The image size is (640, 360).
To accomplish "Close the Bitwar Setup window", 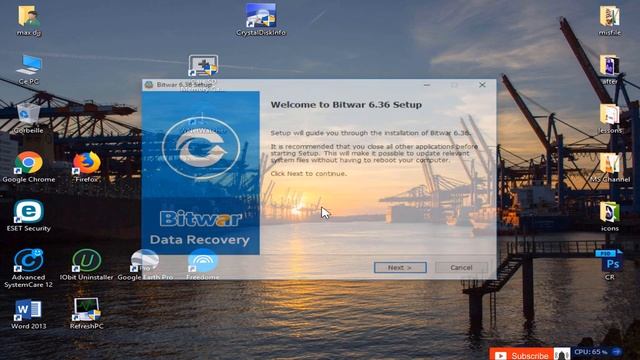I will tap(482, 84).
